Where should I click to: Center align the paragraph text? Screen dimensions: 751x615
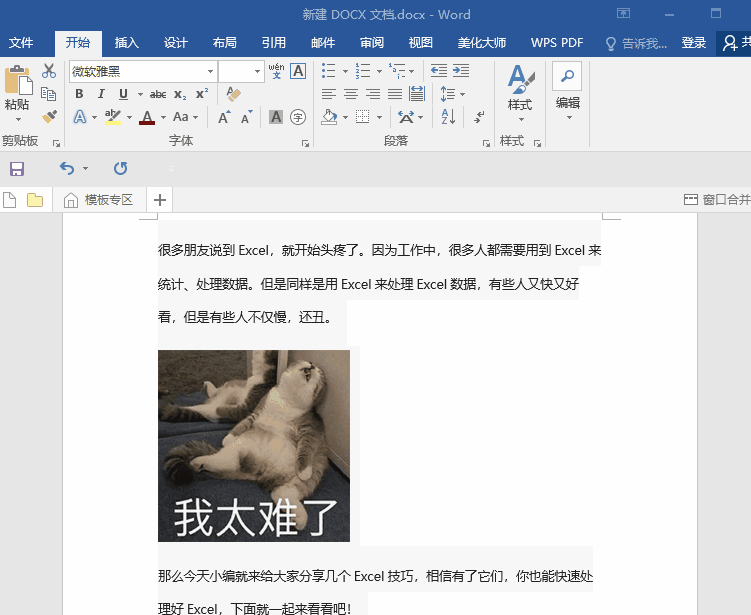tap(351, 94)
